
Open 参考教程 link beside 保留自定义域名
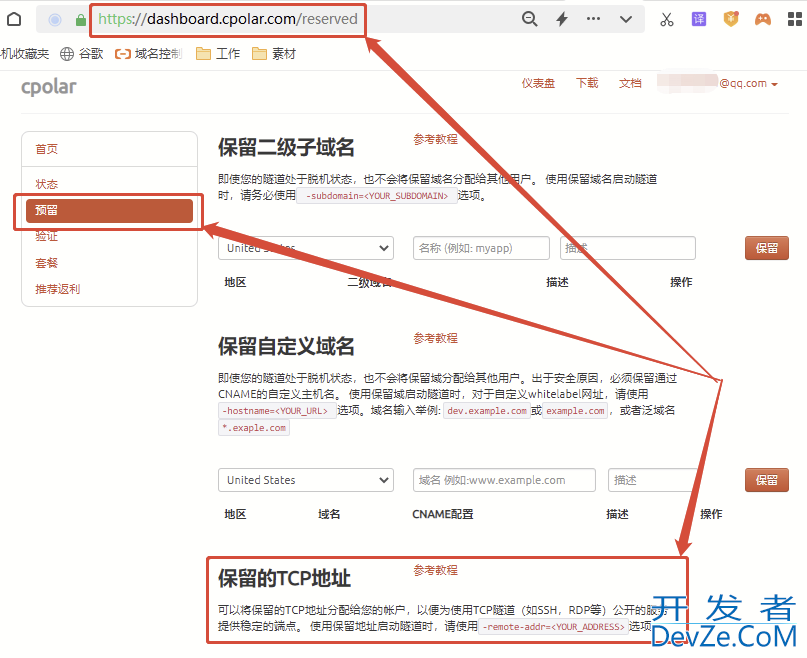click(435, 338)
